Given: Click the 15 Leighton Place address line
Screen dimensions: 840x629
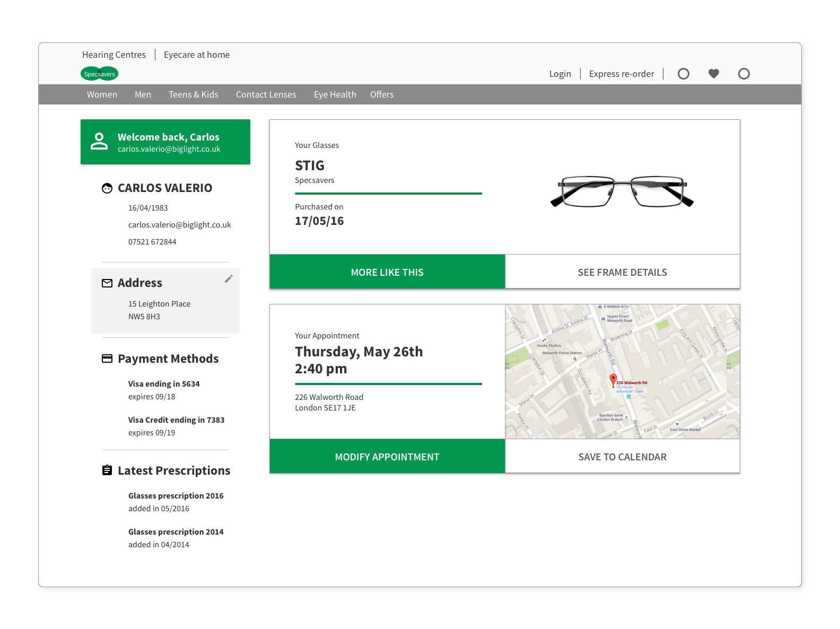Looking at the screenshot, I should pyautogui.click(x=159, y=304).
